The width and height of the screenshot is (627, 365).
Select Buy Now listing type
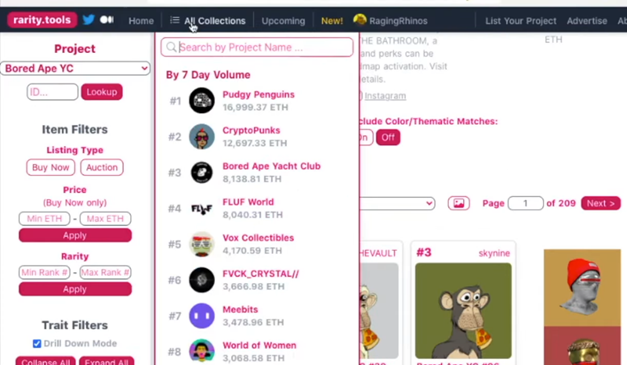tap(50, 167)
